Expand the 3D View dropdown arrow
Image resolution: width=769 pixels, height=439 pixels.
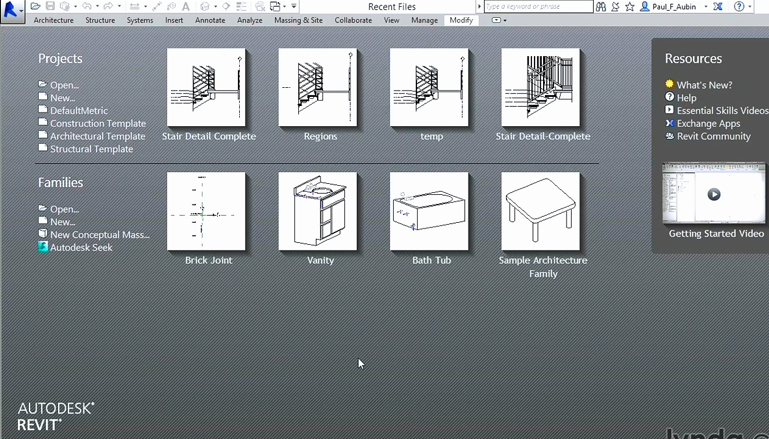pyautogui.click(x=215, y=6)
